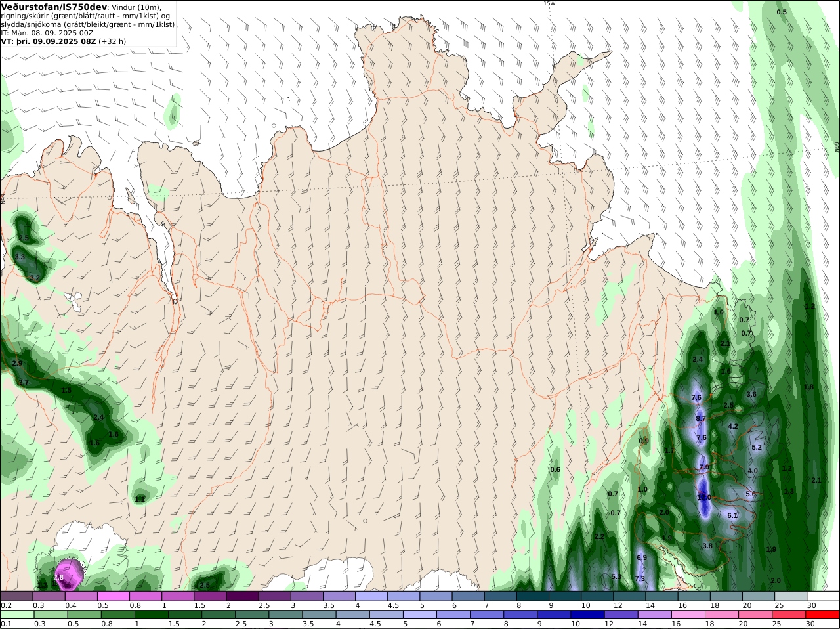The width and height of the screenshot is (840, 629).
Task: Click the 5.3 precipitation value on map
Action: pyautogui.click(x=616, y=576)
